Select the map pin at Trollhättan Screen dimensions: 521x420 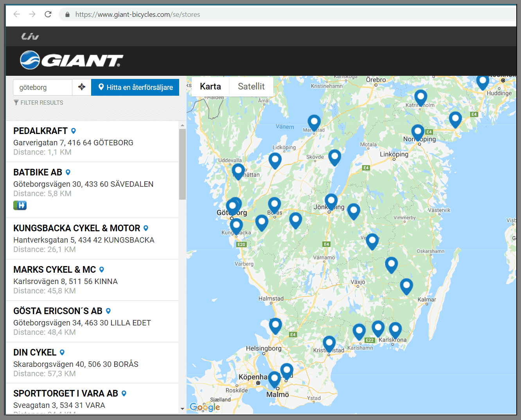click(x=238, y=172)
